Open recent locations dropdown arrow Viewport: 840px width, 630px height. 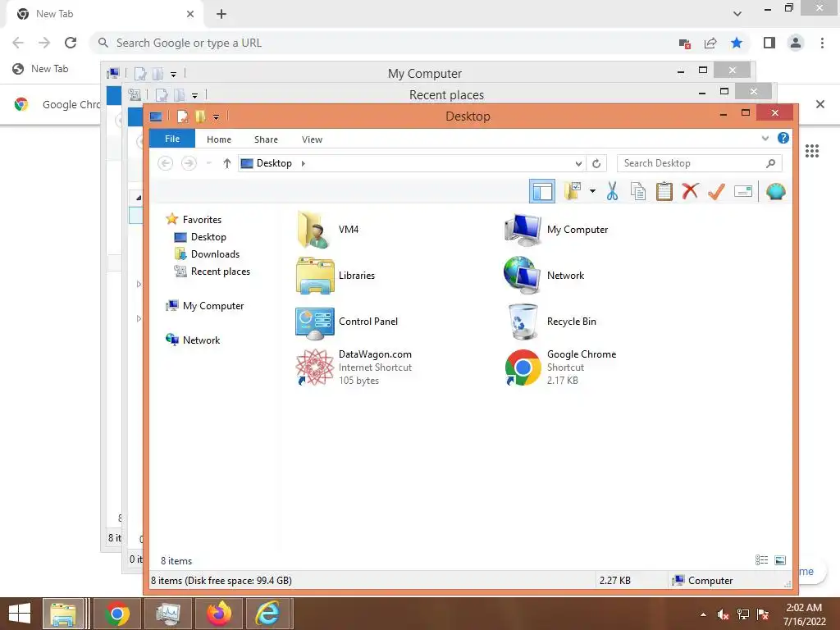click(x=209, y=163)
